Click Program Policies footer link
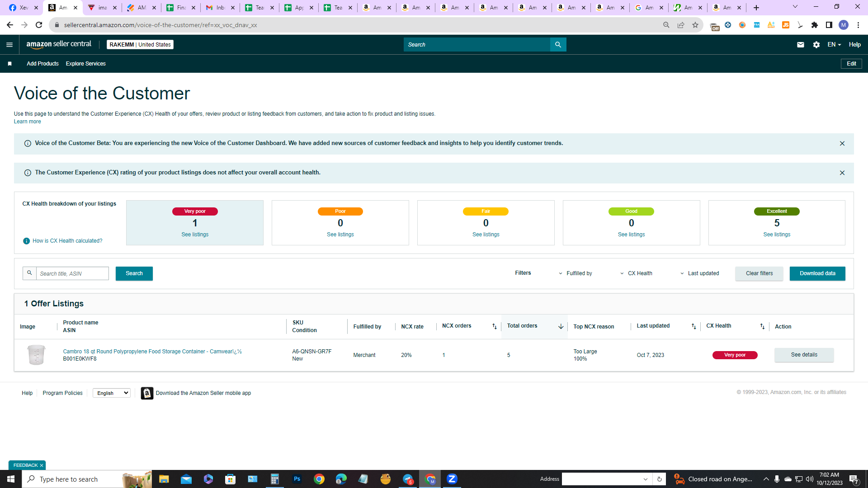 [x=62, y=393]
